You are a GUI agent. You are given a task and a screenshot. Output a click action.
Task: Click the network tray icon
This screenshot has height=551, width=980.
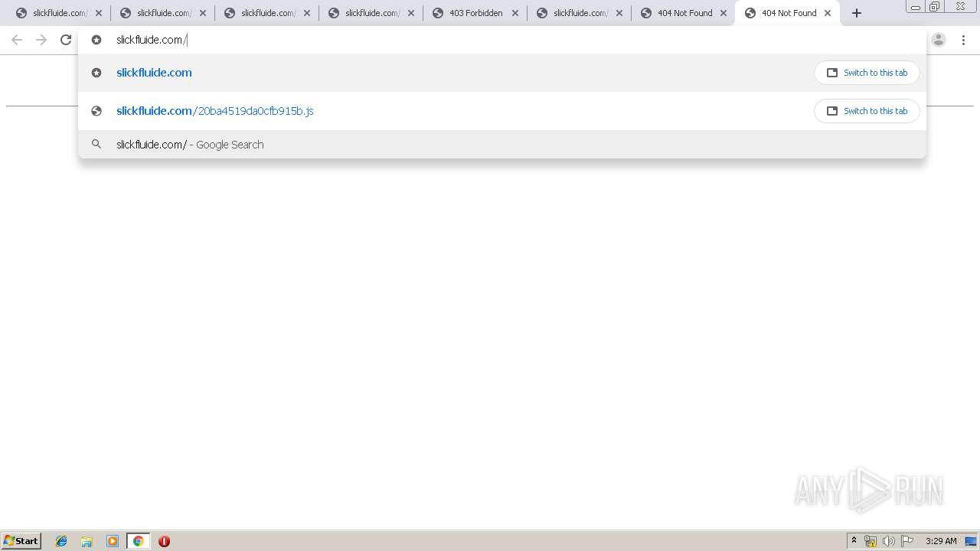click(871, 541)
